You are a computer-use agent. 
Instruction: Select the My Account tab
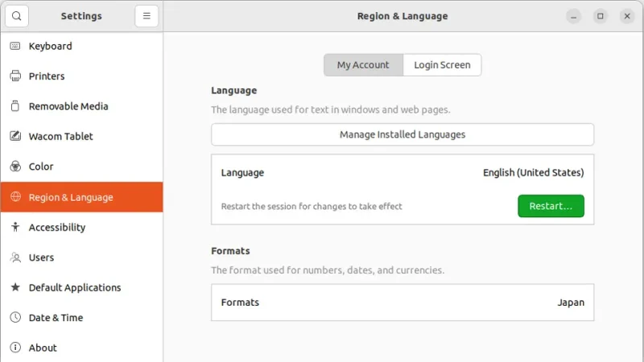(x=363, y=65)
